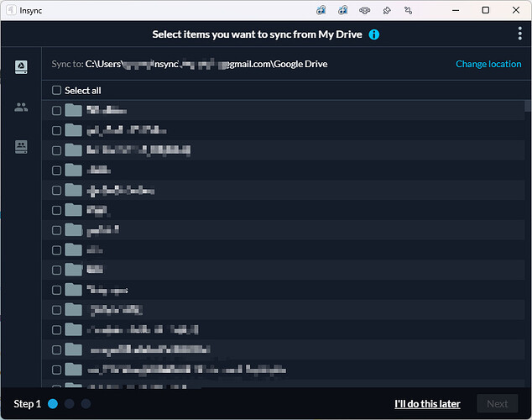Check the first folder row's checkbox
532x420 pixels.
[x=56, y=110]
